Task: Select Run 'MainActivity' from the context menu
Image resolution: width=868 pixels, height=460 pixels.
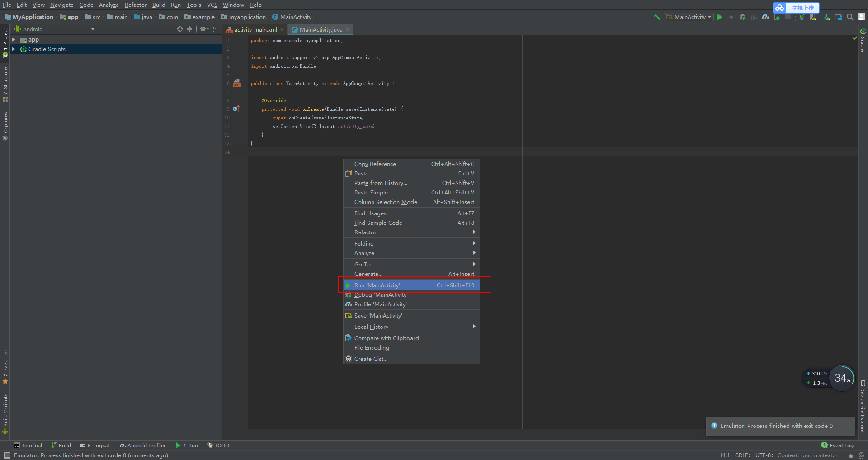Action: click(411, 285)
